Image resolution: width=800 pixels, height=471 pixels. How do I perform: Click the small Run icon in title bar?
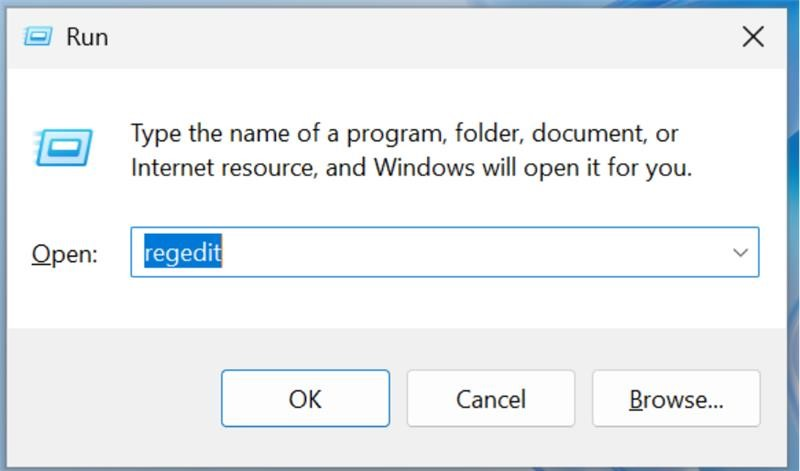click(x=38, y=37)
